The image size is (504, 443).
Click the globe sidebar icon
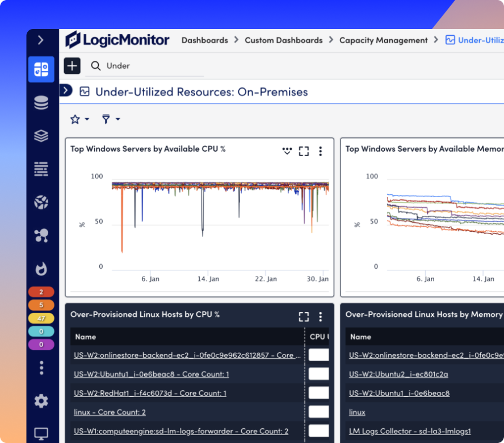(41, 202)
